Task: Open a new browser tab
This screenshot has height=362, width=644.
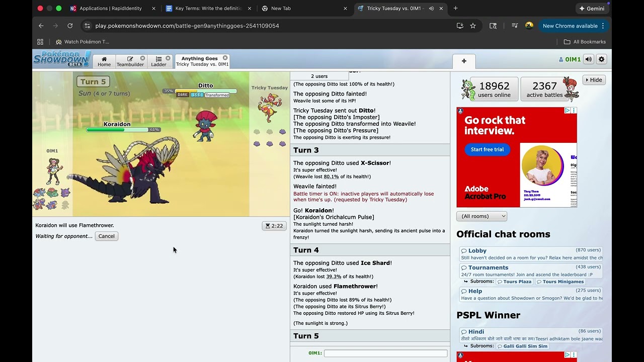Action: (x=455, y=9)
